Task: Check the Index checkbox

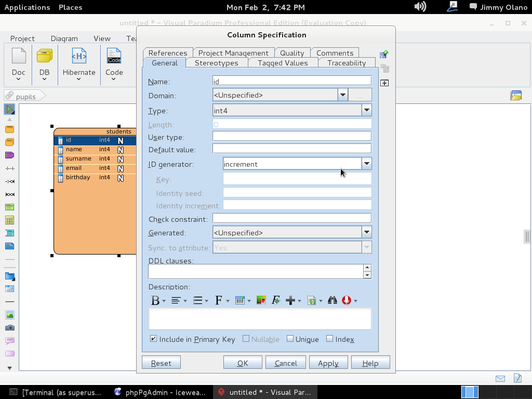Action: (330, 339)
